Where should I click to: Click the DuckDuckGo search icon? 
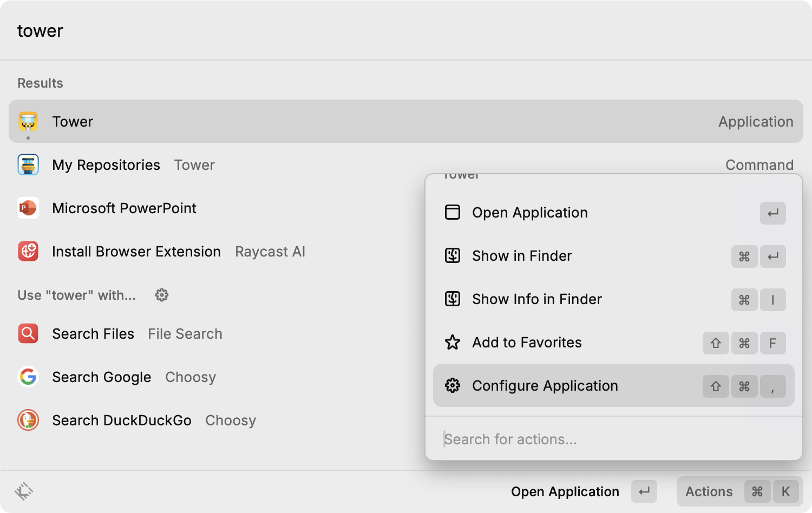pos(28,420)
